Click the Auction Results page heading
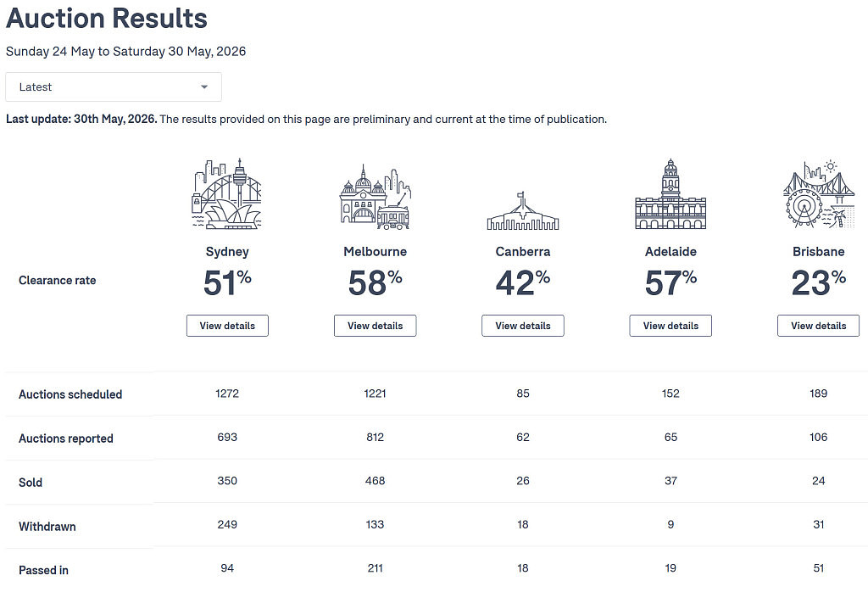868x592 pixels. click(106, 18)
